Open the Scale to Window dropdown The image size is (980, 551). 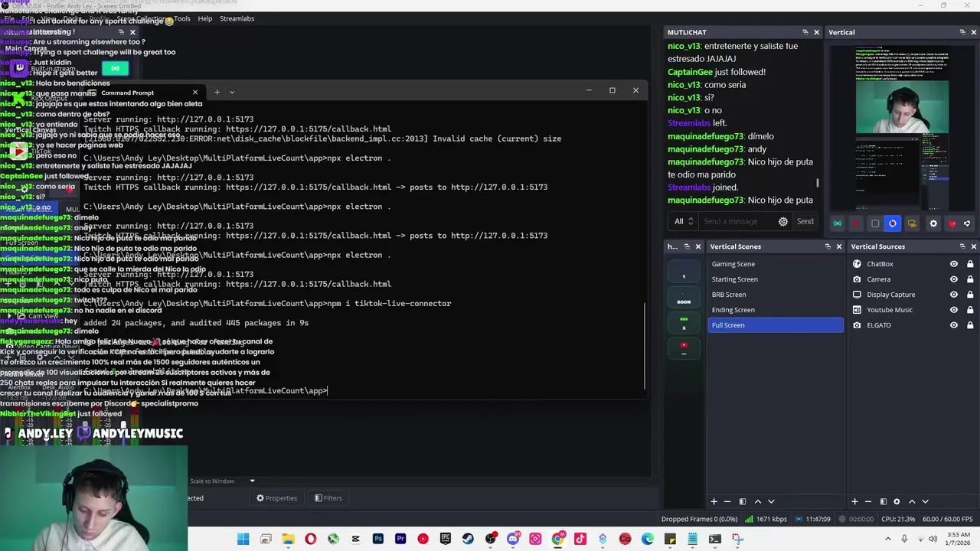pos(222,481)
